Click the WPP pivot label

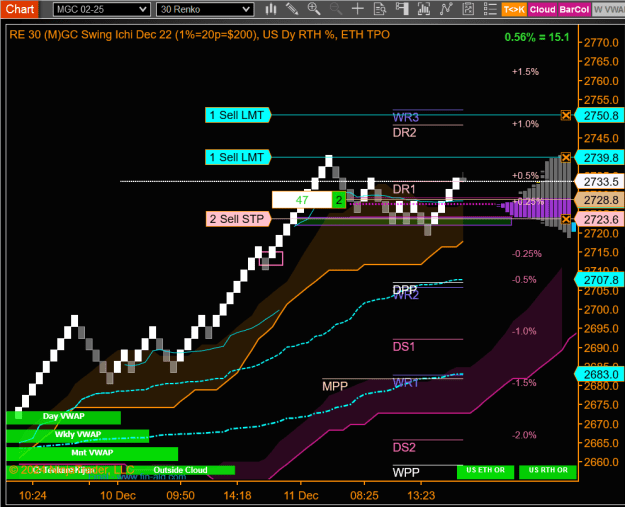(406, 473)
